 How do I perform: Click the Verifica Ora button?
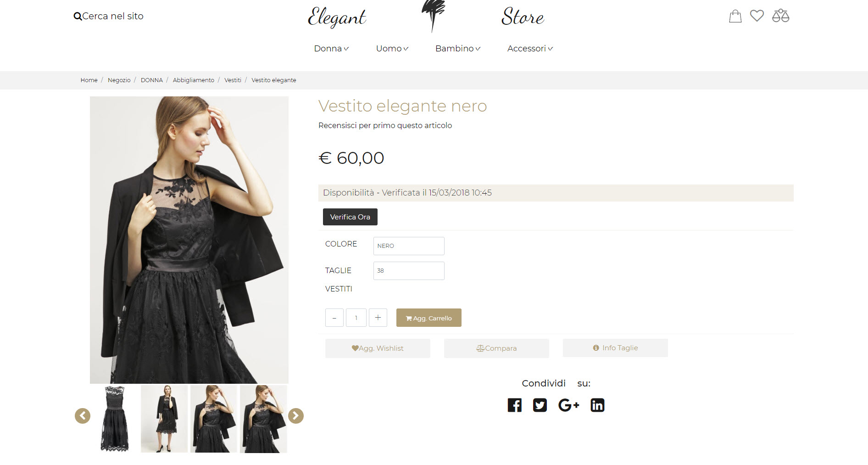pos(350,217)
